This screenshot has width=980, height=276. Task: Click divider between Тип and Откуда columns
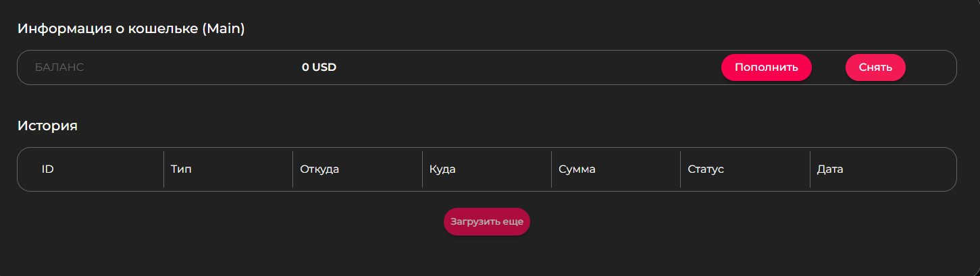(x=292, y=169)
